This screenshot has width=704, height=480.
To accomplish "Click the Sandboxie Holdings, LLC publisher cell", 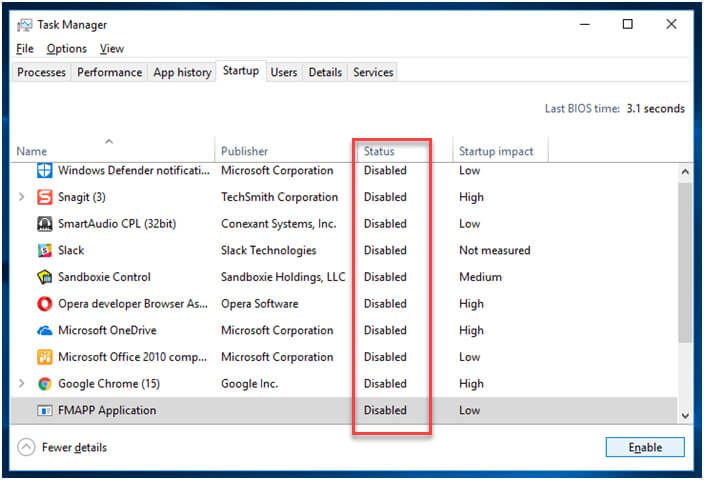I will click(x=283, y=277).
